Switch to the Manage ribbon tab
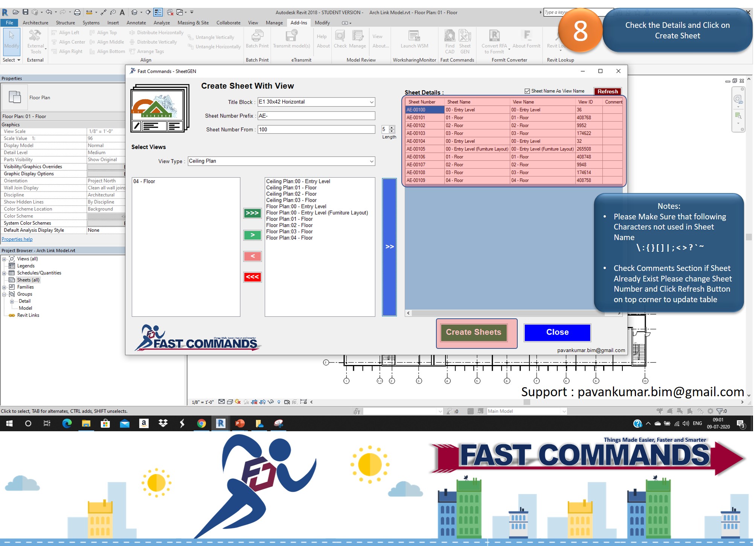This screenshot has height=546, width=756. tap(274, 23)
